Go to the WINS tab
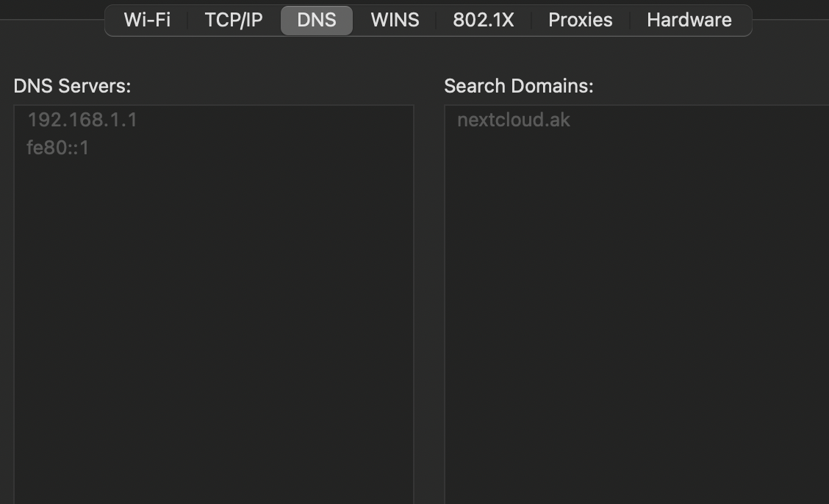The height and width of the screenshot is (504, 829). (x=395, y=20)
